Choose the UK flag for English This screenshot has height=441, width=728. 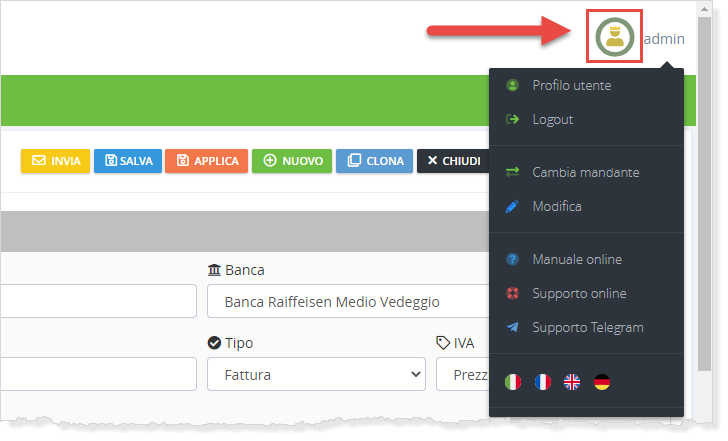(572, 382)
